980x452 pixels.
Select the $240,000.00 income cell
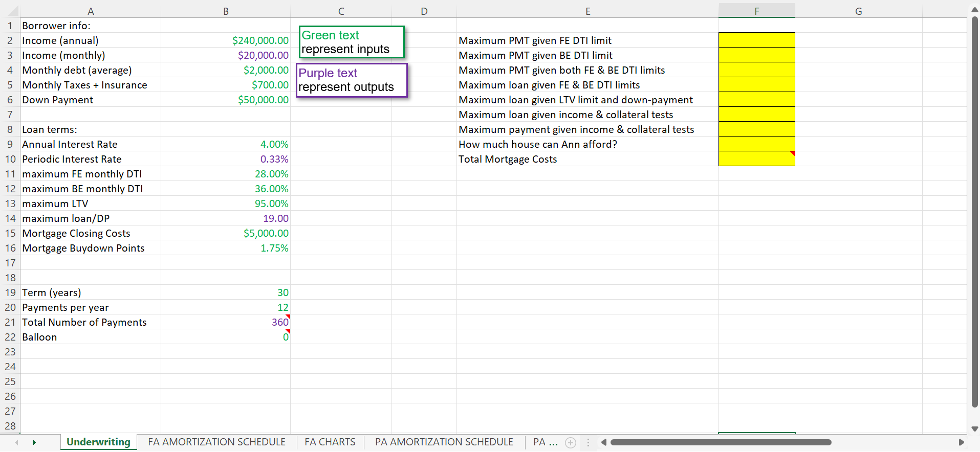coord(226,40)
